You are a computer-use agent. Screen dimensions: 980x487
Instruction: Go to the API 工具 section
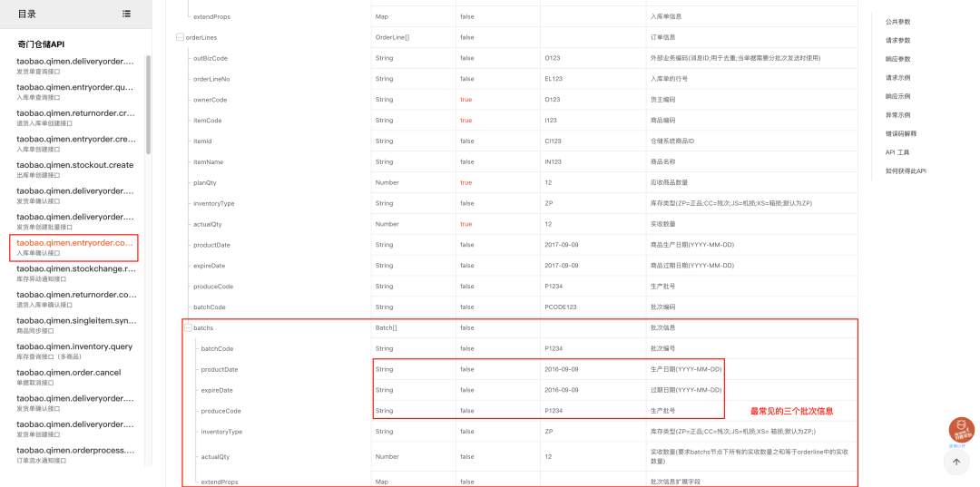[x=897, y=152]
